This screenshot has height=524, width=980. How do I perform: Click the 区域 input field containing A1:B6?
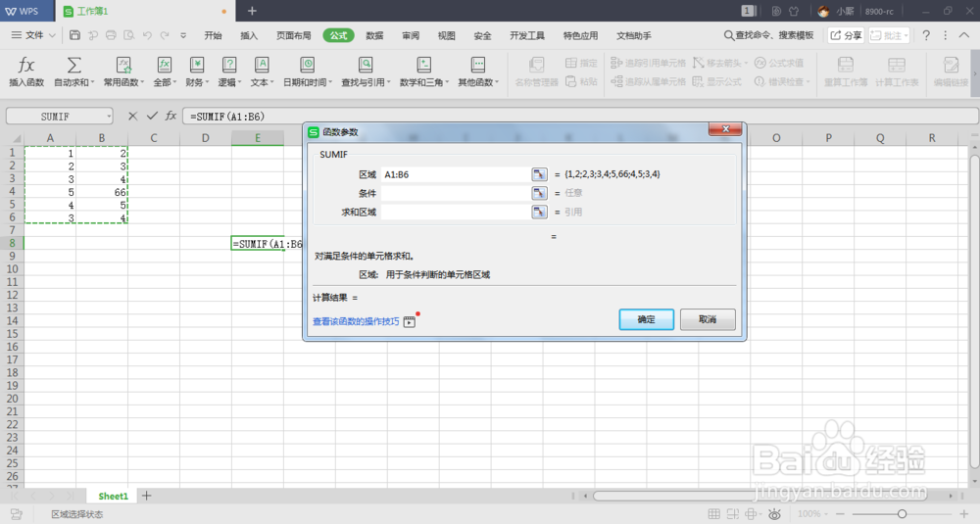[x=455, y=174]
